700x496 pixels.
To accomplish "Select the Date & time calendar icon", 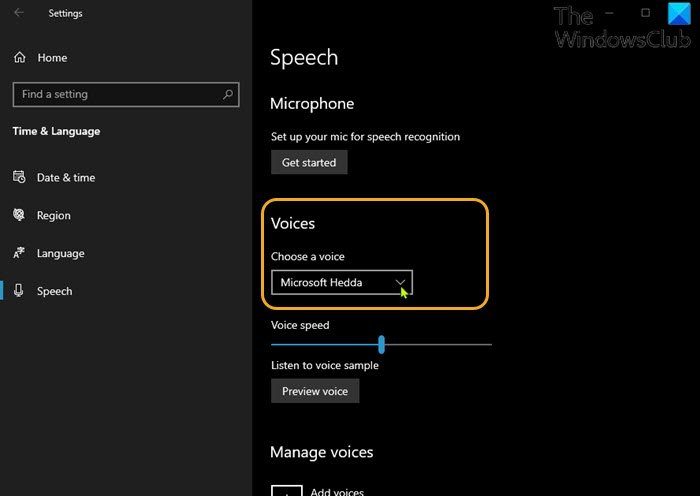I will coord(19,177).
